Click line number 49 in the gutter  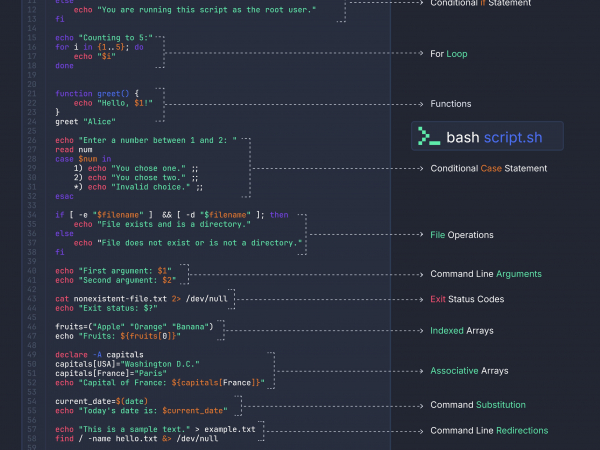(x=32, y=355)
